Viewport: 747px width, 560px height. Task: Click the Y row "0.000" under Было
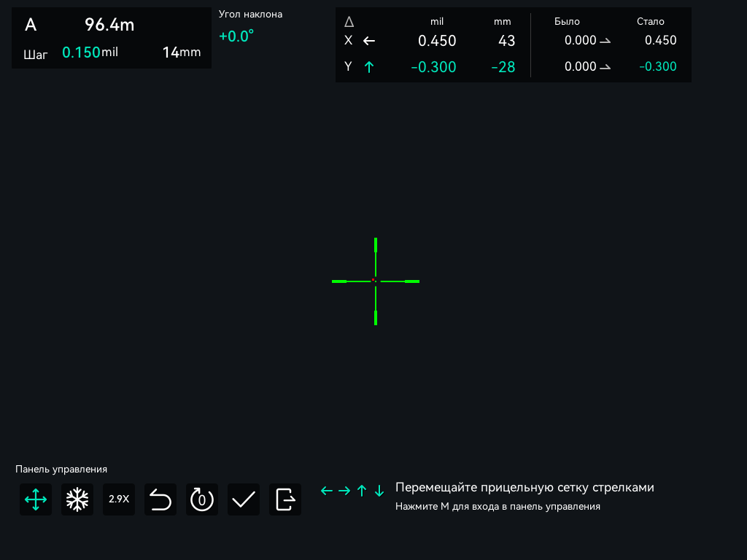click(580, 66)
